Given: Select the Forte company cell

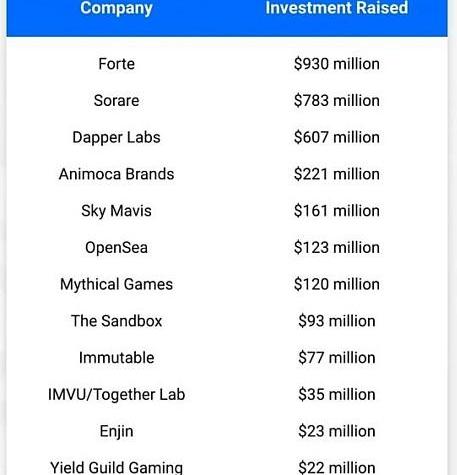Looking at the screenshot, I should [117, 64].
